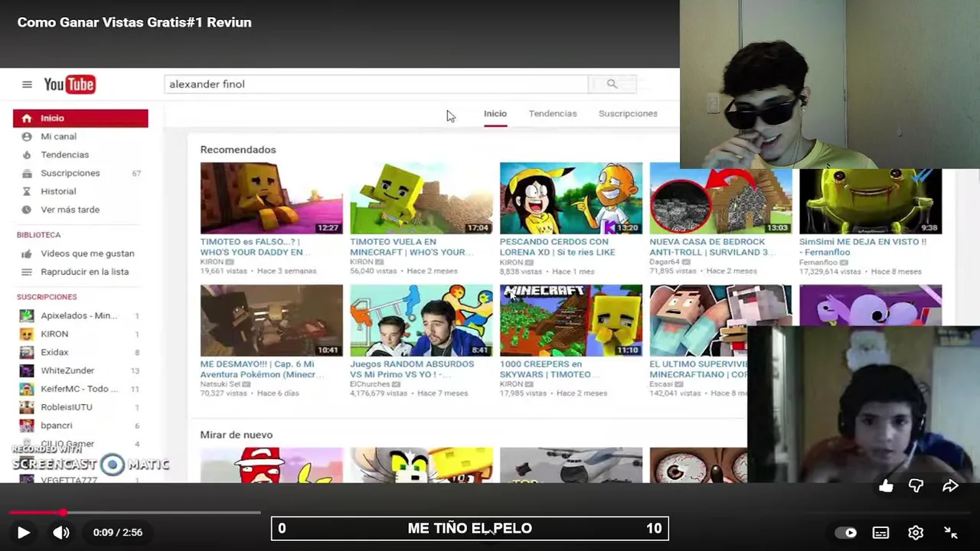Click the clock icon beside Ver más tarde
This screenshot has height=551, width=980.
point(27,210)
